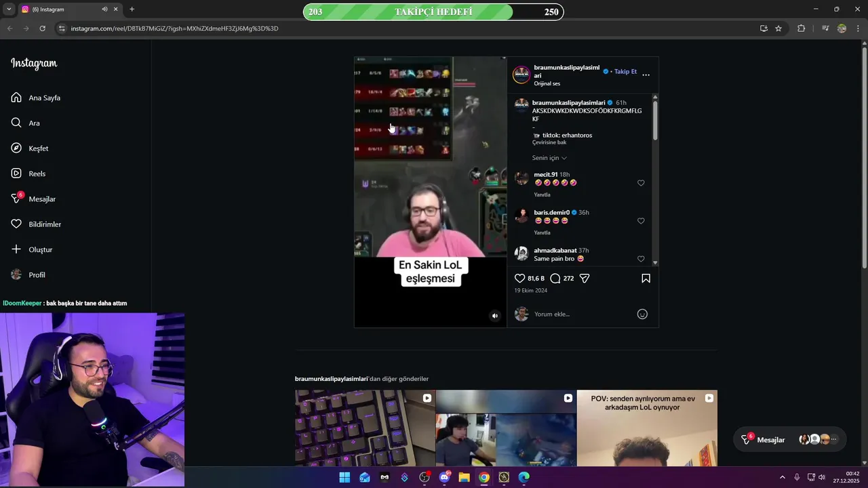Click Çevirisine bak translation link
868x488 pixels.
point(549,142)
